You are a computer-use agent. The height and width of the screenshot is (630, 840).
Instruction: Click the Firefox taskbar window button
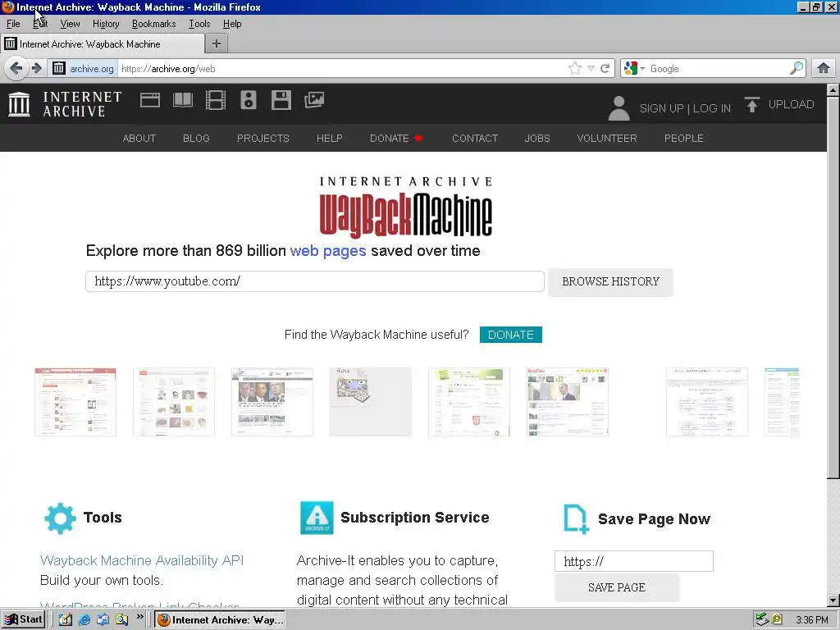[x=220, y=620]
